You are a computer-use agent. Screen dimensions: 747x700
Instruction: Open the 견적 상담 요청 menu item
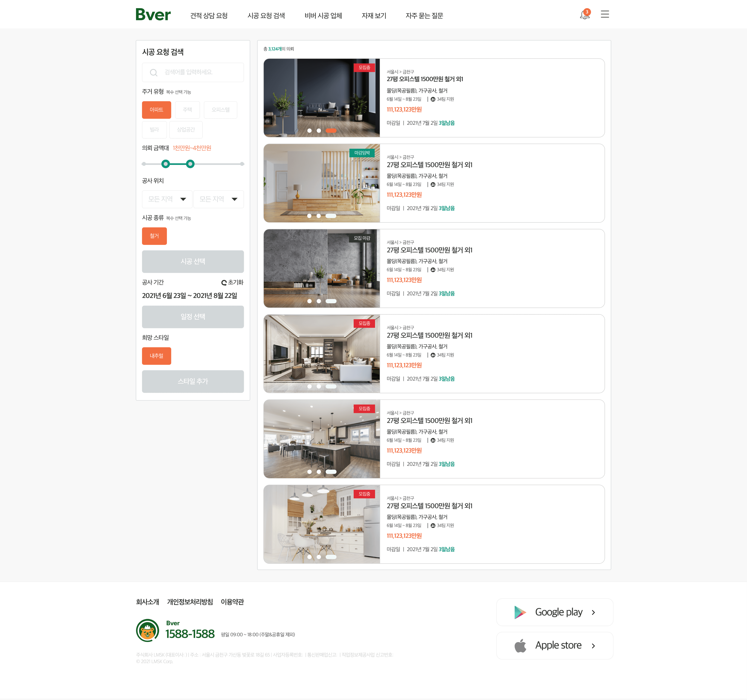[209, 16]
